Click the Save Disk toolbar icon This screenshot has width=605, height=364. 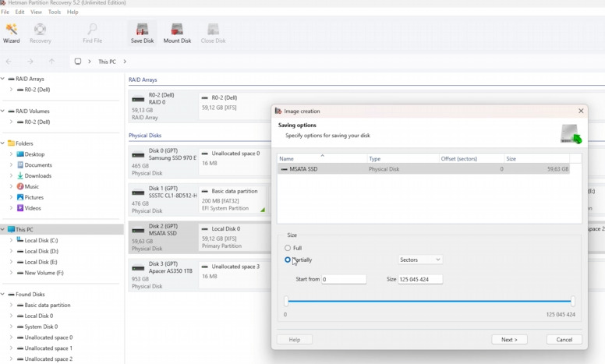142,34
